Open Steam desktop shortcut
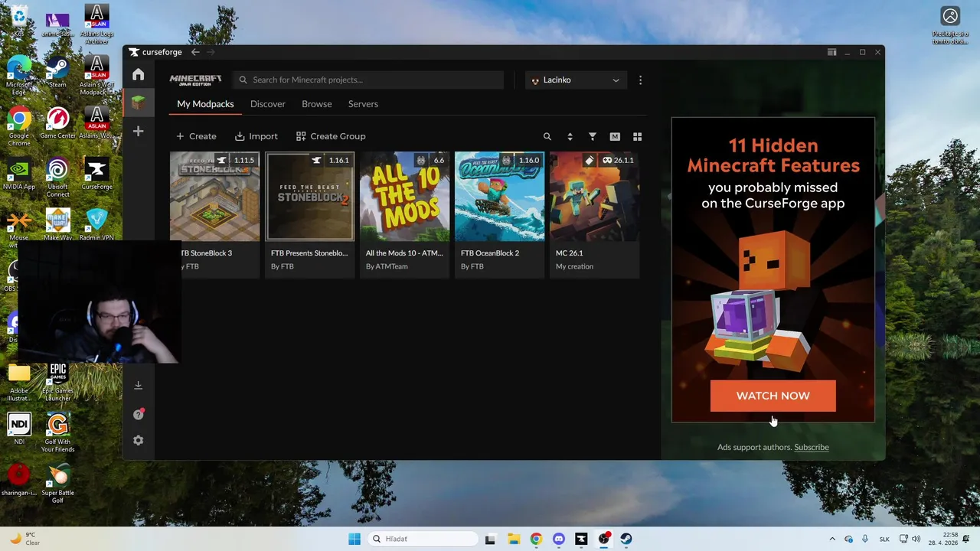This screenshot has height=551, width=980. [x=57, y=73]
